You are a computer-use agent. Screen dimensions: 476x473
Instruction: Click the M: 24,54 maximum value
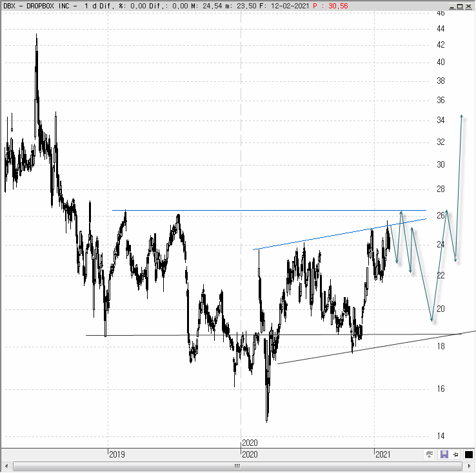pos(207,6)
